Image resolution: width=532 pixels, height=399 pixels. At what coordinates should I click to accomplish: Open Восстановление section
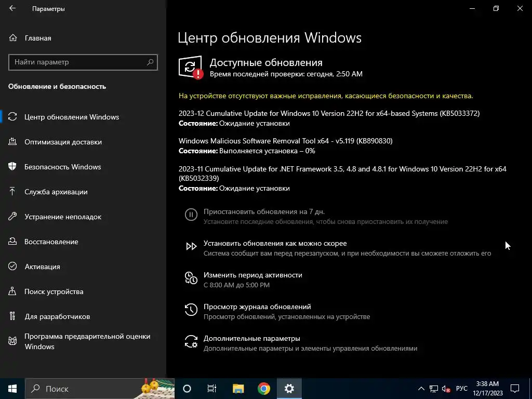click(51, 242)
